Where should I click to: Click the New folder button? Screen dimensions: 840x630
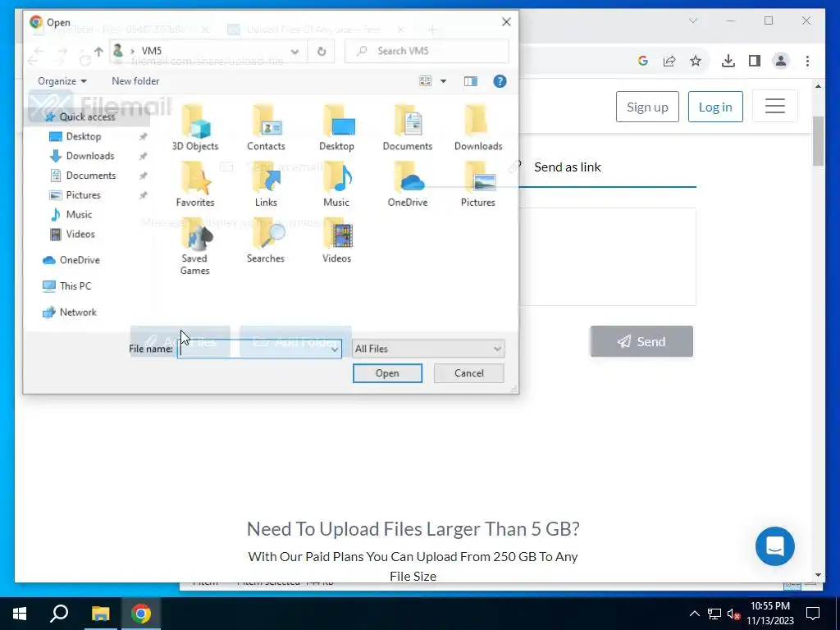pyautogui.click(x=135, y=81)
